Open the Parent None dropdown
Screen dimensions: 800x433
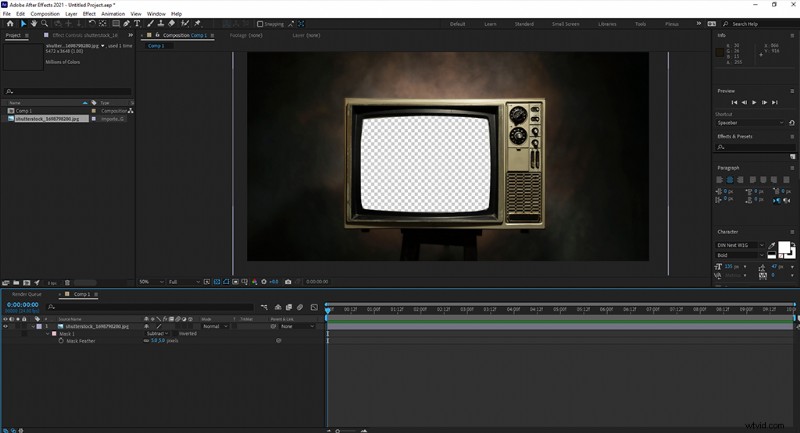coord(298,326)
